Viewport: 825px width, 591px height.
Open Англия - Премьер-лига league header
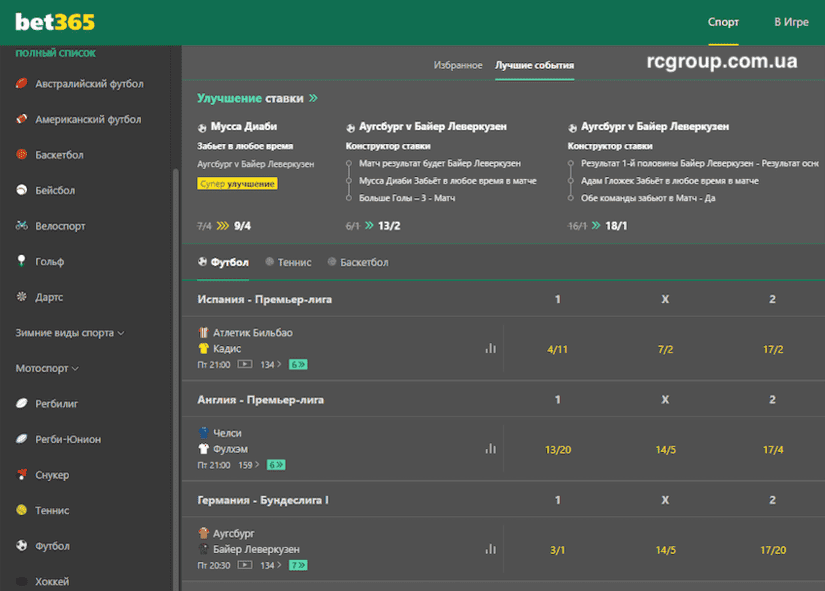[260, 399]
